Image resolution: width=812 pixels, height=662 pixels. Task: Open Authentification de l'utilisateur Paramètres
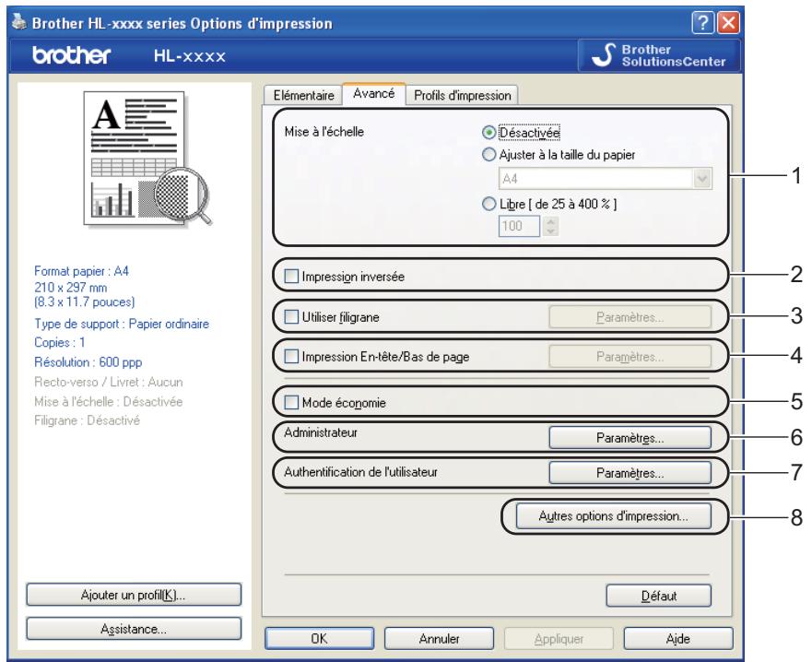pos(630,473)
